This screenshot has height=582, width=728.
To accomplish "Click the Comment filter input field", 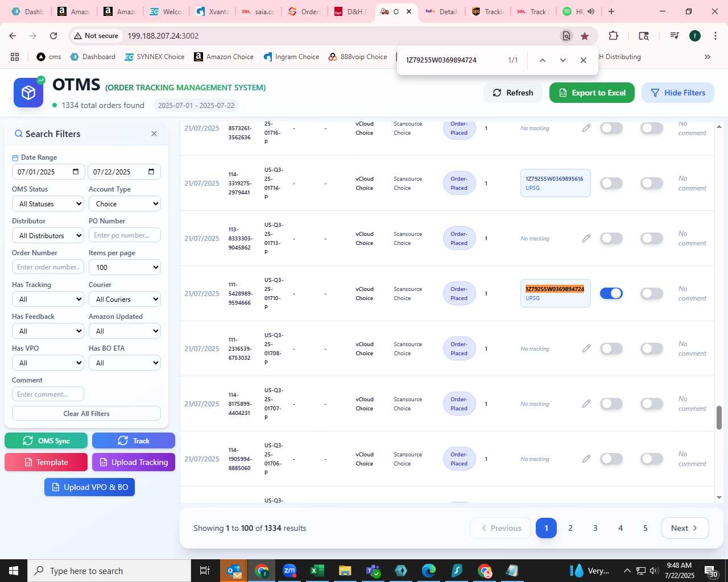I will 48,394.
